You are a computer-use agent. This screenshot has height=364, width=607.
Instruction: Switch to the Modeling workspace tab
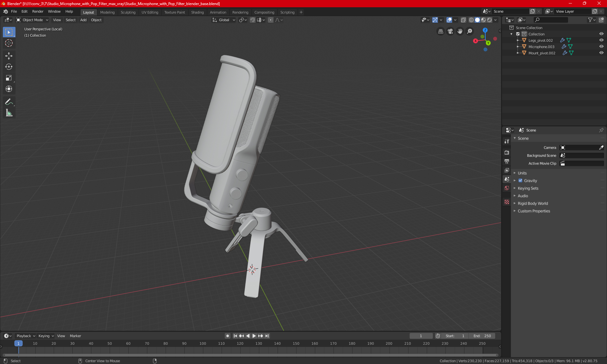(x=107, y=12)
